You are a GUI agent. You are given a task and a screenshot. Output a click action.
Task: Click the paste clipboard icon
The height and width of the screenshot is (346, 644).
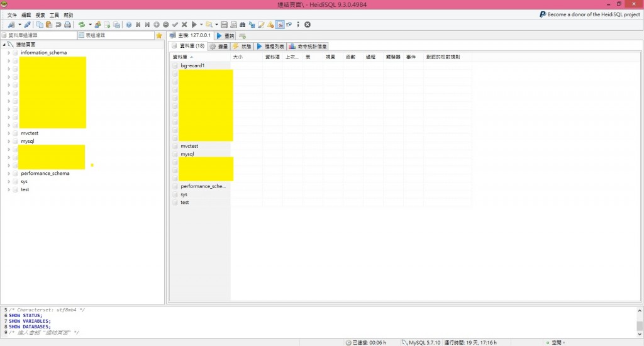click(x=49, y=25)
